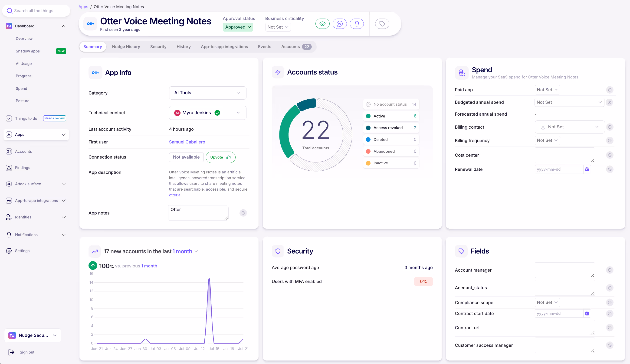Click the Upvote button
630x364 pixels.
pos(220,157)
